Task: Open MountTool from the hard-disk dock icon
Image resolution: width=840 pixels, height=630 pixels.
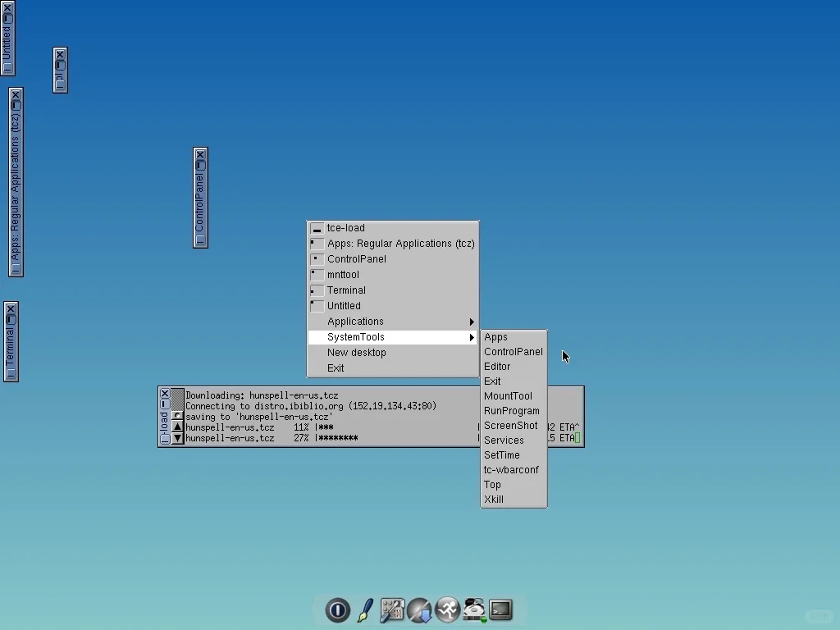Action: click(x=474, y=609)
